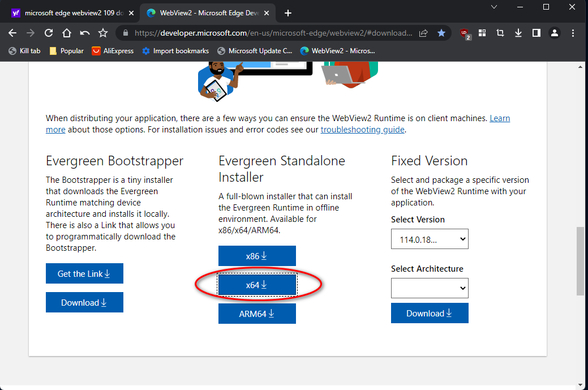The image size is (588, 390).
Task: Expand the Select Architecture dropdown
Action: 430,288
